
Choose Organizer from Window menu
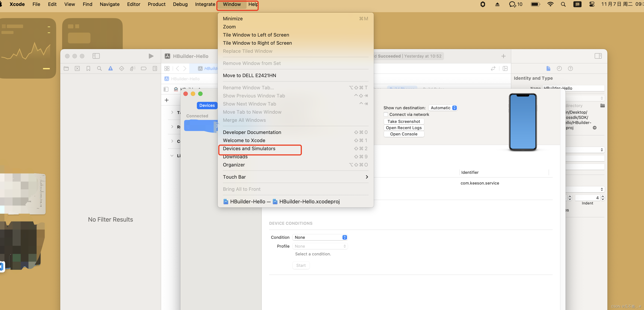(234, 165)
